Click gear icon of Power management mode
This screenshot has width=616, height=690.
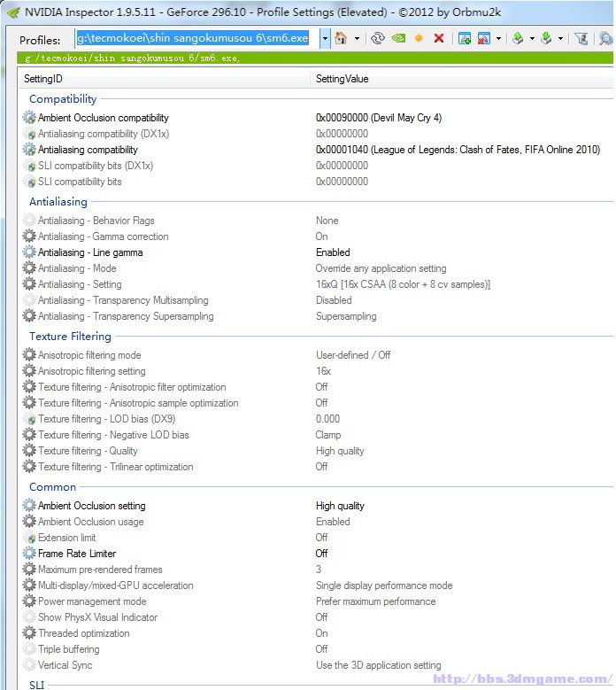coord(29,601)
